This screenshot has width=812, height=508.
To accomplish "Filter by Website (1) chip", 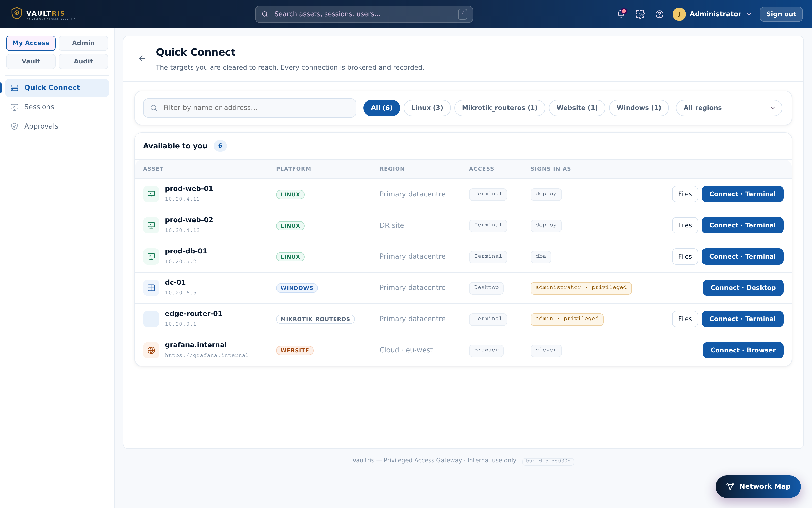I will pyautogui.click(x=577, y=108).
